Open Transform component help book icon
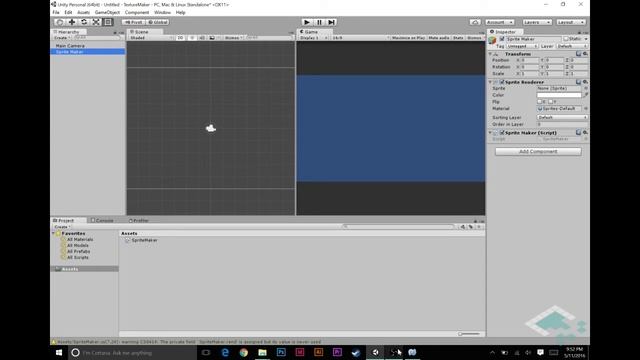 578,54
